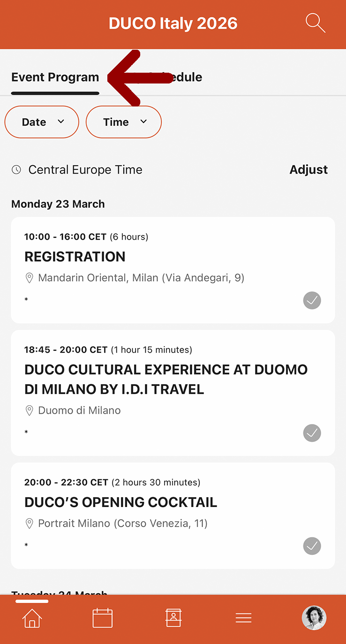
Task: Open the profile avatar photo
Action: pos(314,618)
